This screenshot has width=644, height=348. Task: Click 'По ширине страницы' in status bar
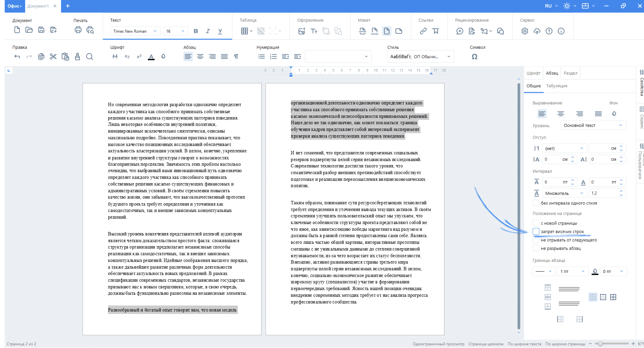(565, 344)
